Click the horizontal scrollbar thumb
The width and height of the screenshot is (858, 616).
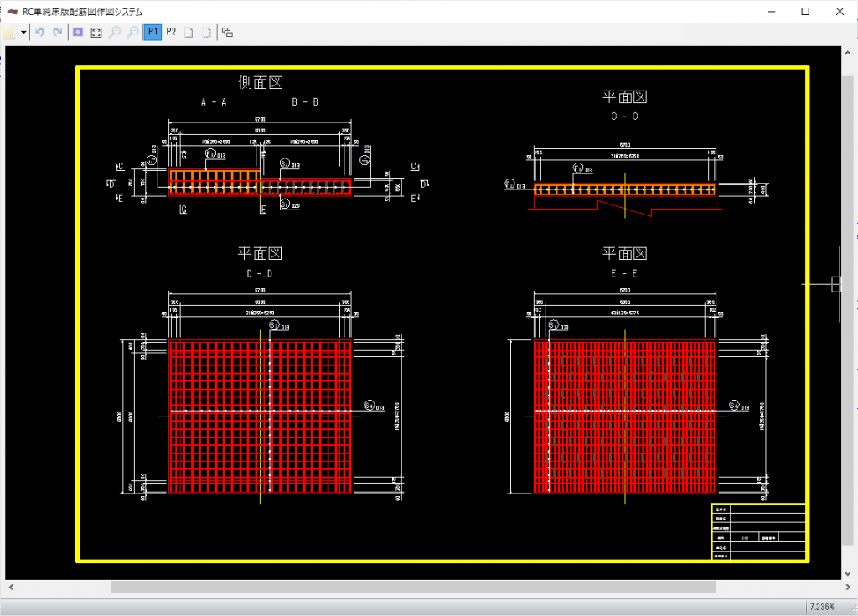[413, 587]
